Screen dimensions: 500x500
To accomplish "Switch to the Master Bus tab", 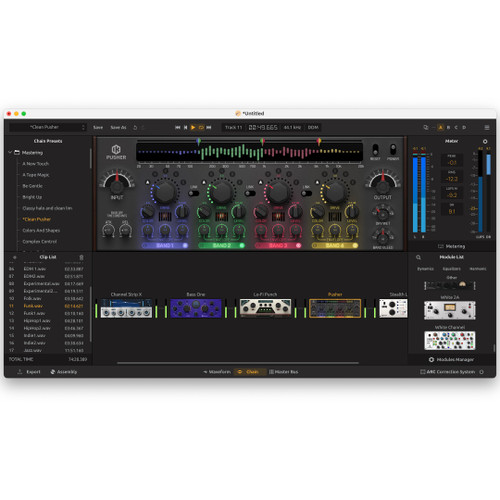I will tap(284, 372).
